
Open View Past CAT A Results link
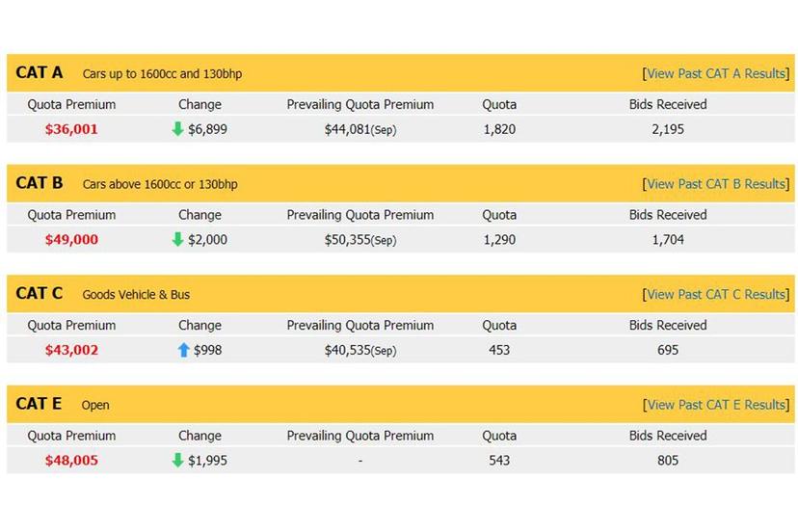pos(716,73)
